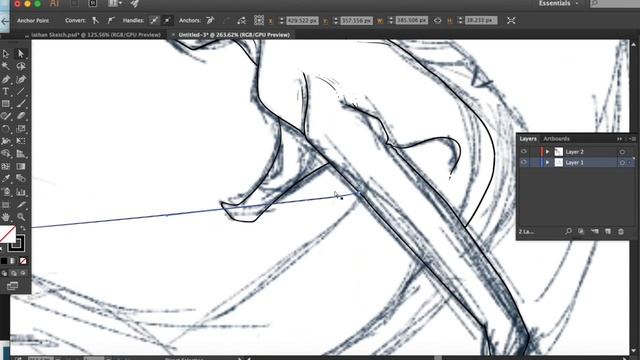Apply Gradient mode button
640x360 pixels.
13,261
